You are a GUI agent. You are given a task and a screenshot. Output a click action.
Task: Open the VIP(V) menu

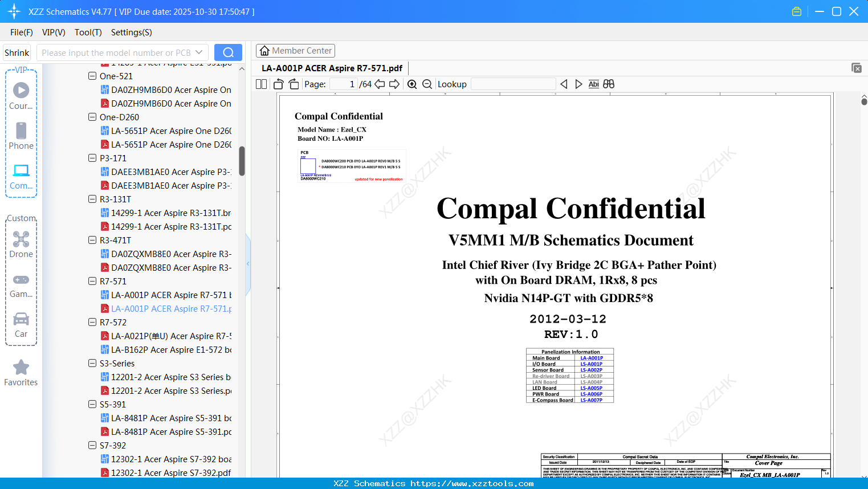coord(54,32)
